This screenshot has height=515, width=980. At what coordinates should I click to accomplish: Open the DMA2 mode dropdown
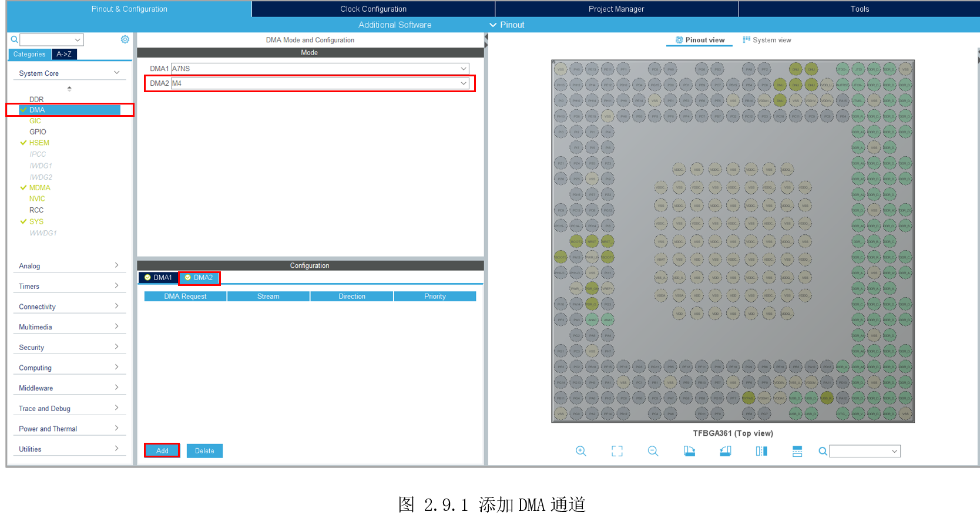tap(463, 83)
